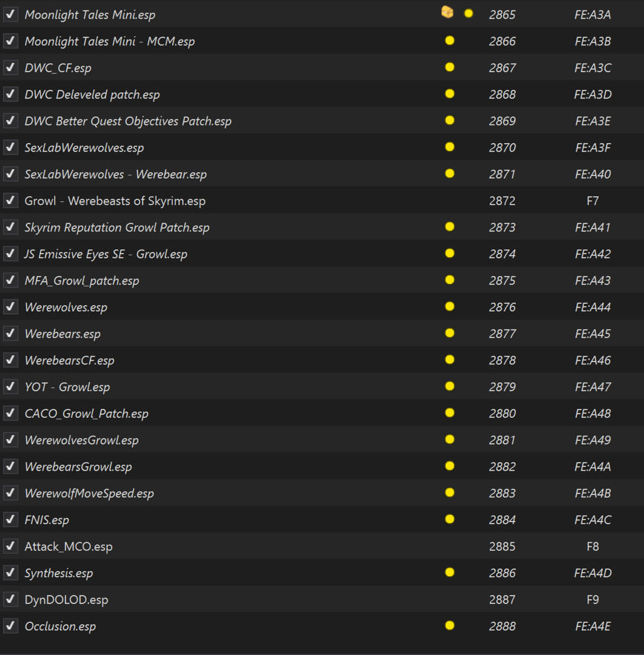Click yellow dot for Moonlight Tales Mini - MCM.esp
Image resolution: width=644 pixels, height=655 pixels.
tap(450, 41)
